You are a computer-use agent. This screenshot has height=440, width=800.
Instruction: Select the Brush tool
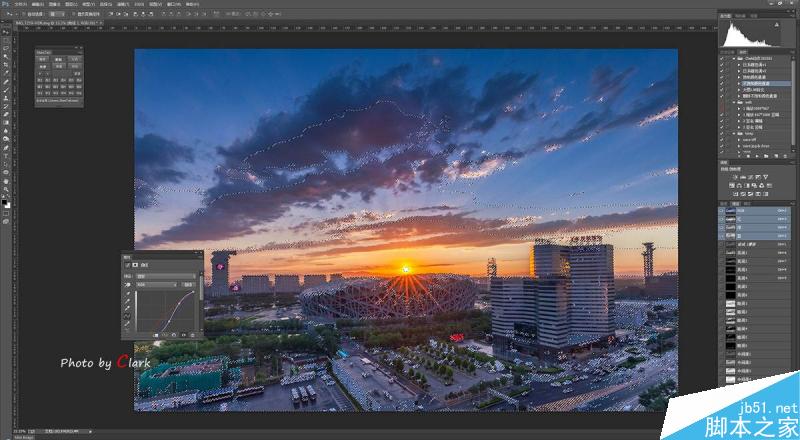coord(6,90)
